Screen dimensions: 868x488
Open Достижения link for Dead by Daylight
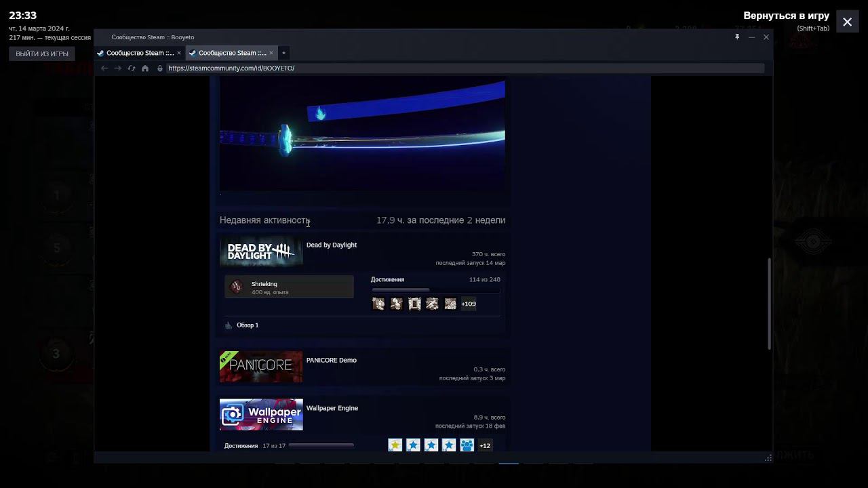pyautogui.click(x=387, y=280)
